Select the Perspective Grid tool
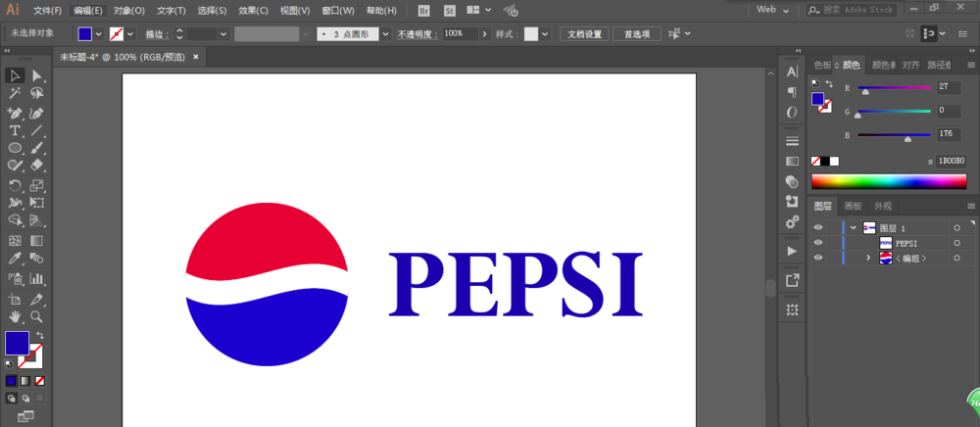This screenshot has height=427, width=980. pyautogui.click(x=37, y=220)
